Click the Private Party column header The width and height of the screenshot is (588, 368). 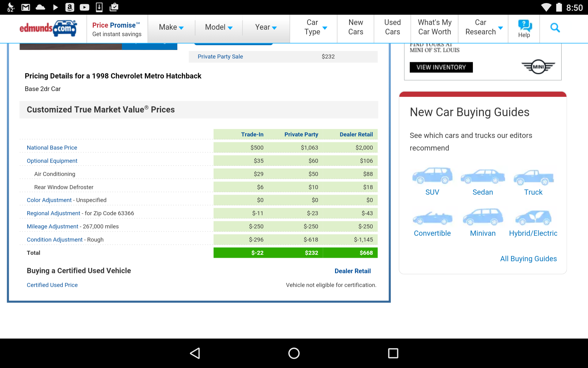[x=301, y=134]
